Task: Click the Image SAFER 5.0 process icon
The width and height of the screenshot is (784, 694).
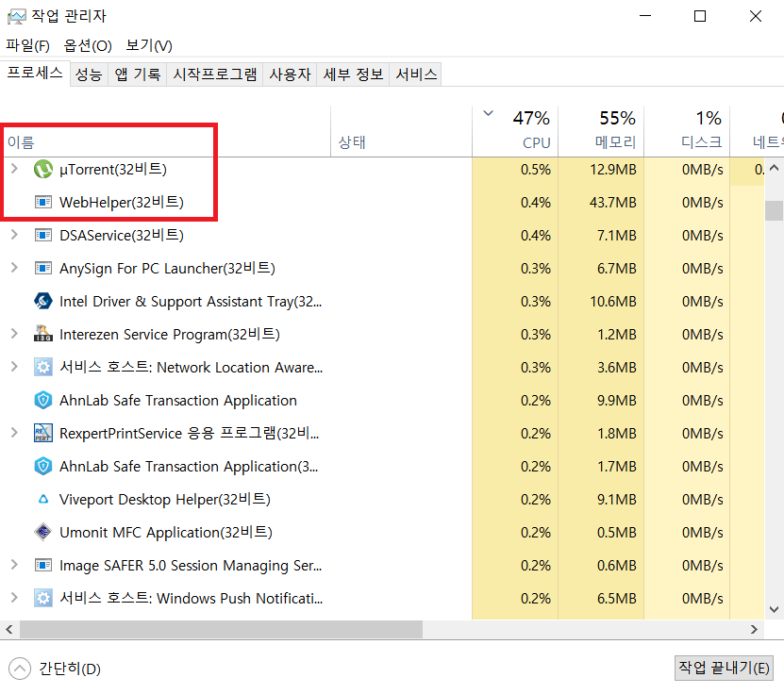Action: click(x=43, y=565)
